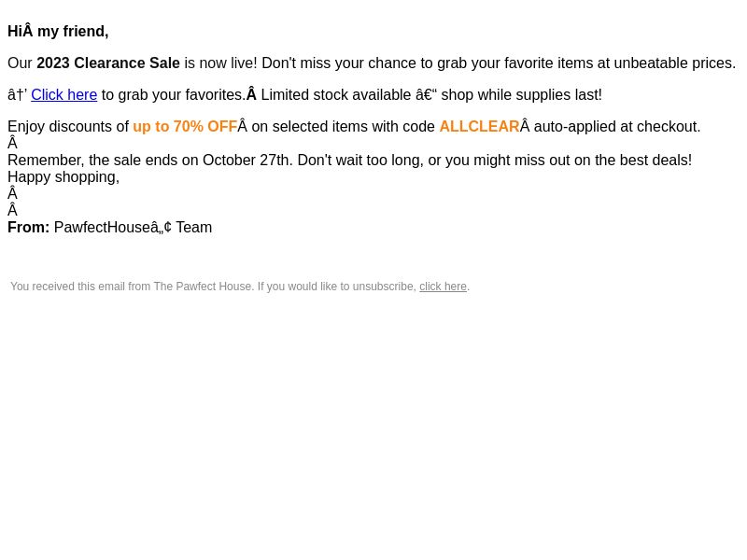Click 'shop while supplies last!' phrase
The height and width of the screenshot is (560, 747).
coord(521,95)
